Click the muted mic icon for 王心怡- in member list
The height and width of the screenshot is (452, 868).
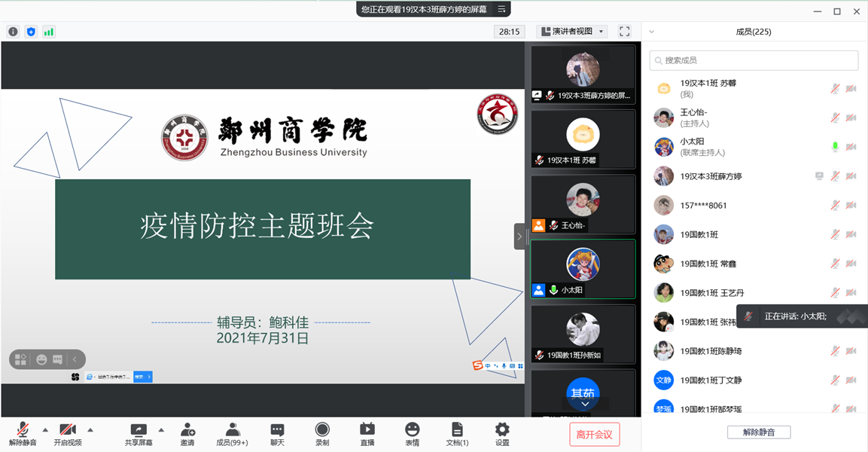835,118
